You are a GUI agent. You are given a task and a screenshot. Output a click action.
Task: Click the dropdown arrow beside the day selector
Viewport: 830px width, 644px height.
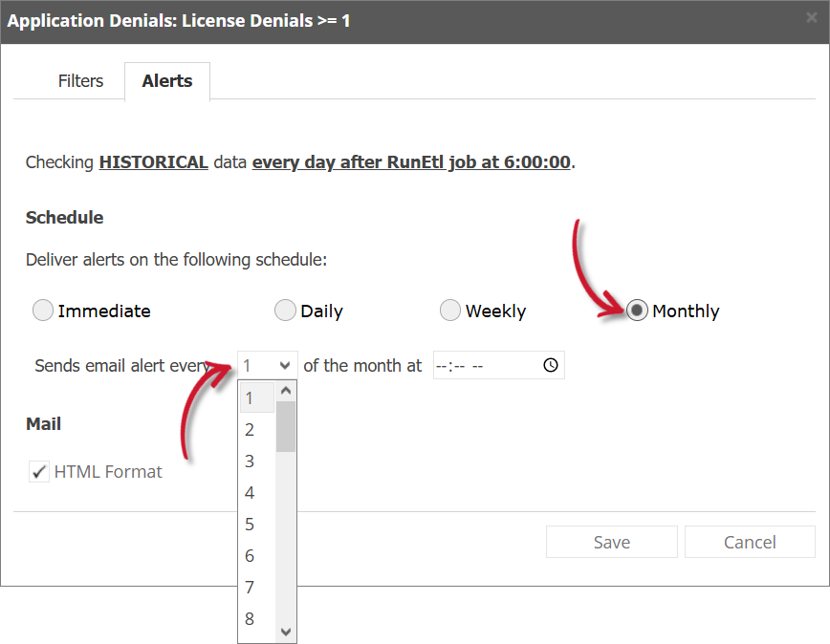click(x=284, y=364)
